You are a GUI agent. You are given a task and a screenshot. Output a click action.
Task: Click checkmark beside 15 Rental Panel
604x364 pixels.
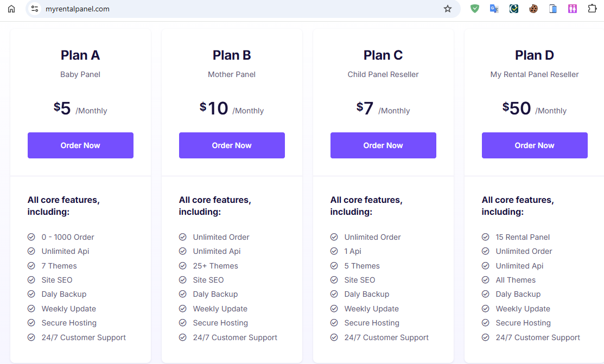pyautogui.click(x=485, y=237)
